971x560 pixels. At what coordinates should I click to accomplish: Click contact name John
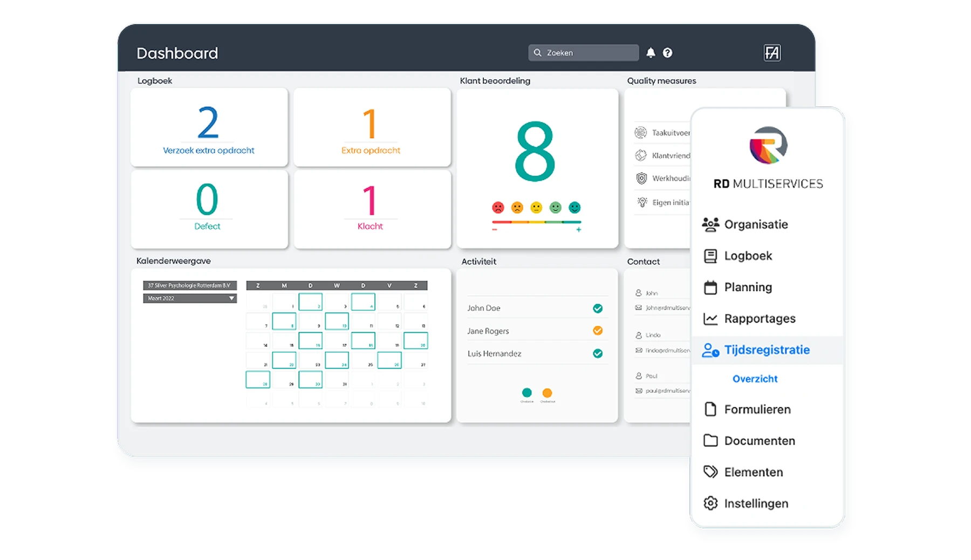pyautogui.click(x=652, y=293)
